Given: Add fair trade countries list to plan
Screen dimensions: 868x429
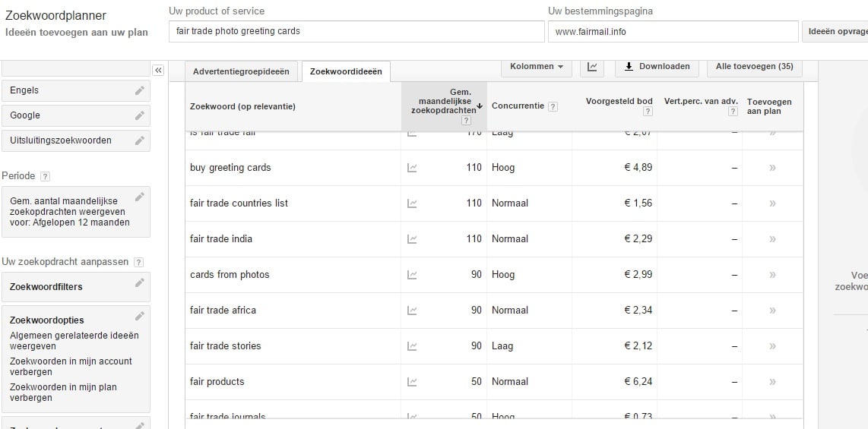Looking at the screenshot, I should tap(772, 203).
